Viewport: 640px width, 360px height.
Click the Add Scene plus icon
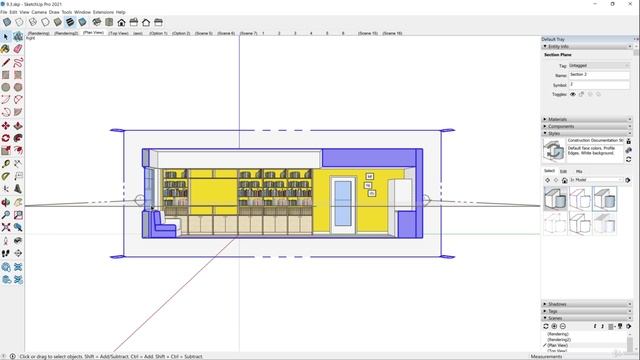click(554, 326)
